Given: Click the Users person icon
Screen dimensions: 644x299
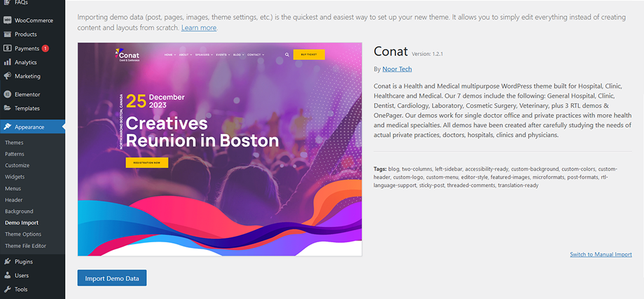Looking at the screenshot, I should 7,275.
